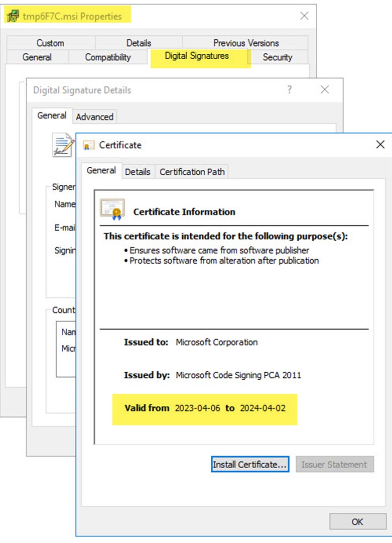The image size is (392, 543).
Task: Close the tmp6F7C.msi Properties window
Action: tap(304, 16)
